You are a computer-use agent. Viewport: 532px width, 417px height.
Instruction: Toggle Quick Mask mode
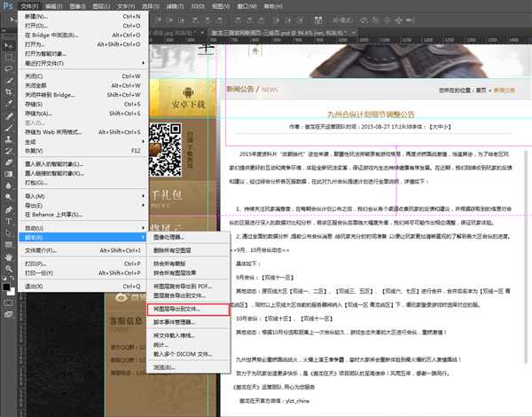pyautogui.click(x=9, y=303)
